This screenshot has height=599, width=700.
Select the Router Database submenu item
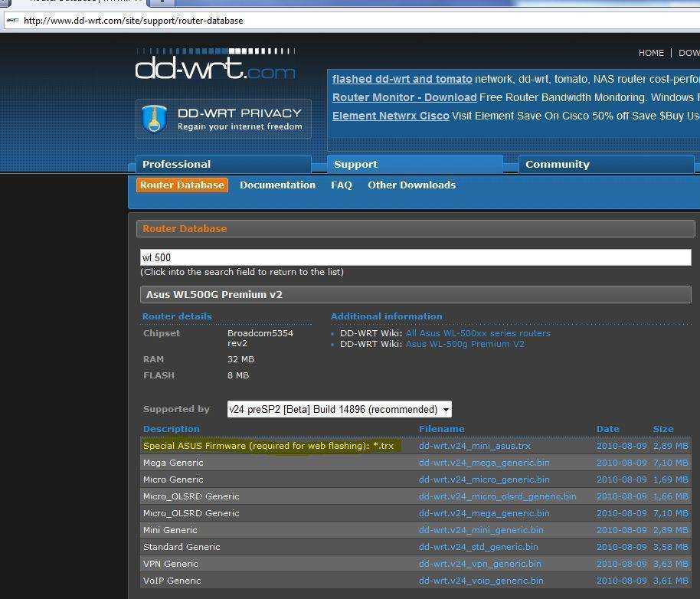182,185
